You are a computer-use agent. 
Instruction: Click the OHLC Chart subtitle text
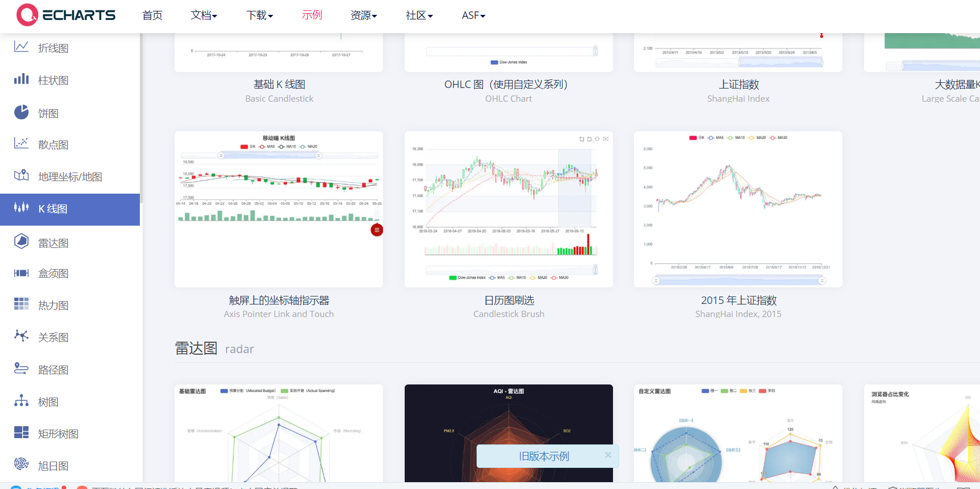pyautogui.click(x=509, y=99)
